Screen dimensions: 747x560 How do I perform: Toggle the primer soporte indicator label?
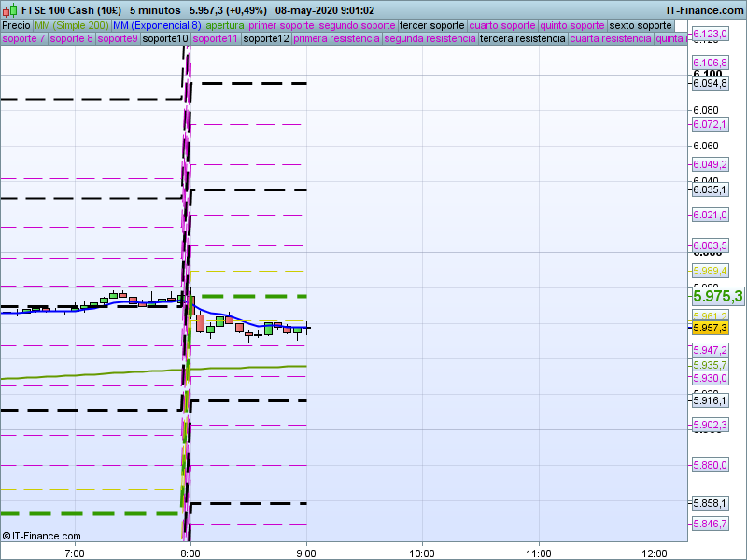[281, 25]
